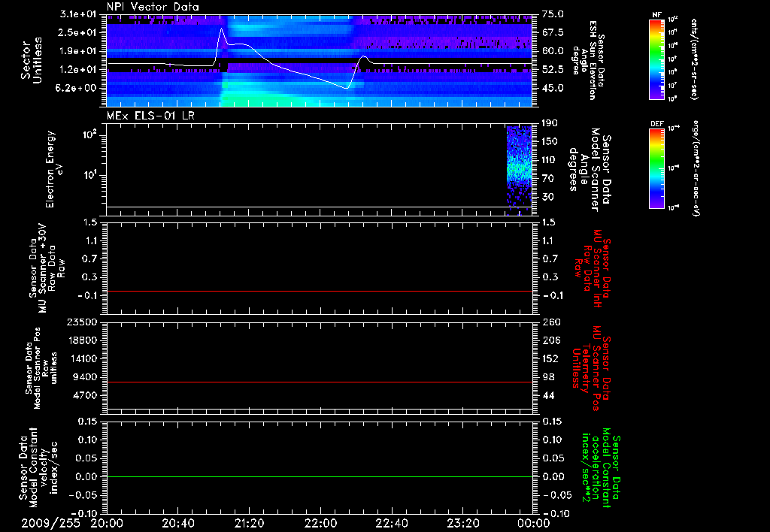This screenshot has height=532, width=770.
Task: Click the cnts/(cm**2-sr-sec) unit label
Action: tap(693, 59)
